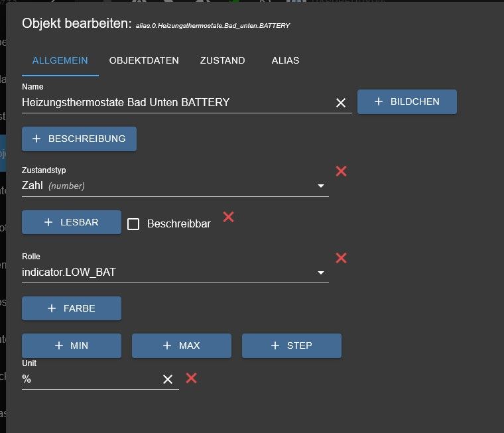
Task: Delete Rolle property using red X
Action: click(x=341, y=258)
